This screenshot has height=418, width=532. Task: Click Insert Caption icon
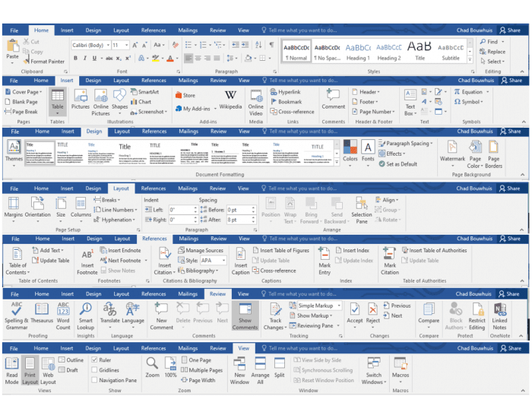click(x=240, y=261)
